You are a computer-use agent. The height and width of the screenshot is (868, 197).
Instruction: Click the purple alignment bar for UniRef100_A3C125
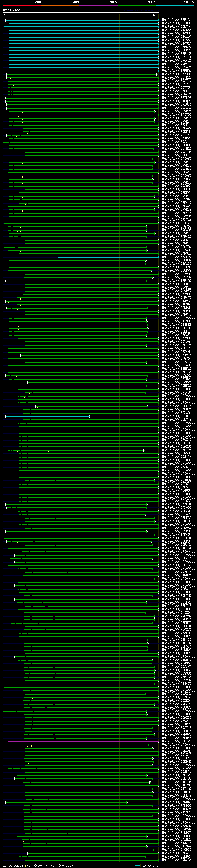[83, 741]
